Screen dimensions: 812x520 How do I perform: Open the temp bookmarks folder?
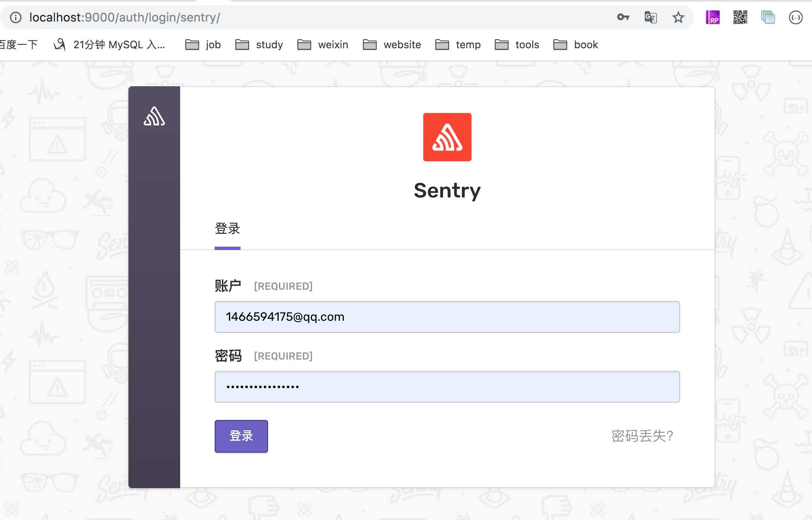[x=458, y=45]
